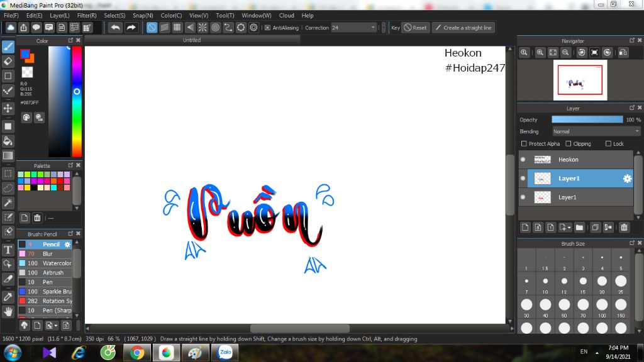644x362 pixels.
Task: Open the Cloud menu
Action: click(x=286, y=15)
